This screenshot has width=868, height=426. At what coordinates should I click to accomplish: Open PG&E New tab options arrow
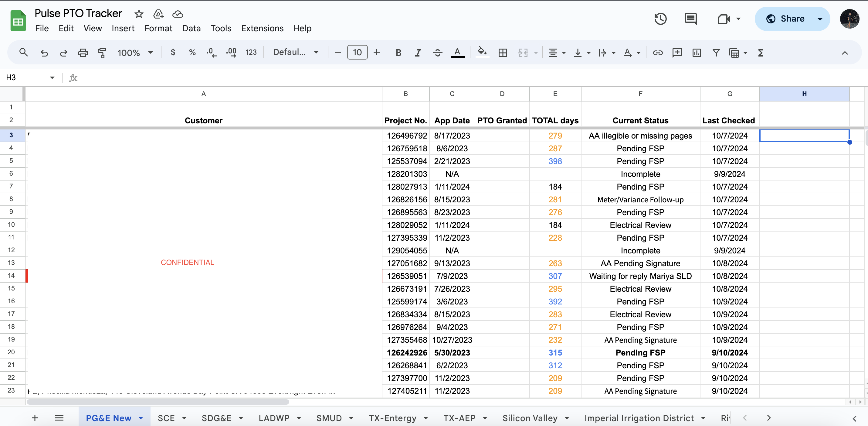(x=141, y=418)
